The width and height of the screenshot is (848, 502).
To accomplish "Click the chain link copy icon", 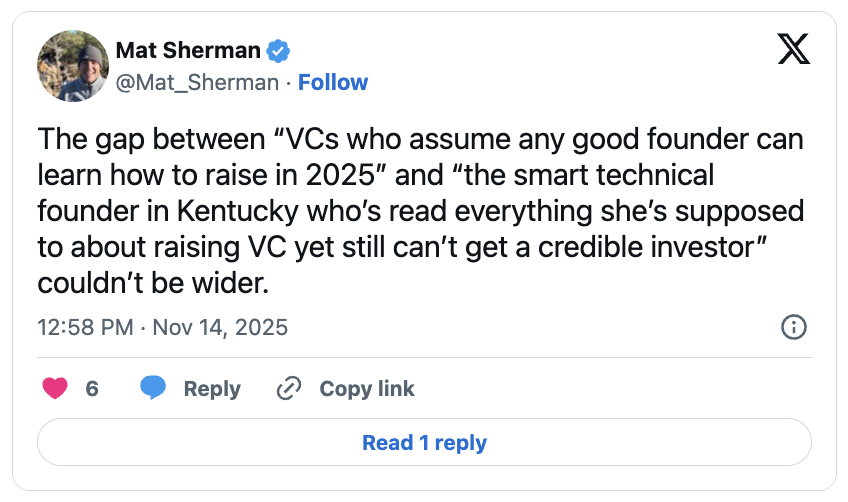I will (289, 389).
